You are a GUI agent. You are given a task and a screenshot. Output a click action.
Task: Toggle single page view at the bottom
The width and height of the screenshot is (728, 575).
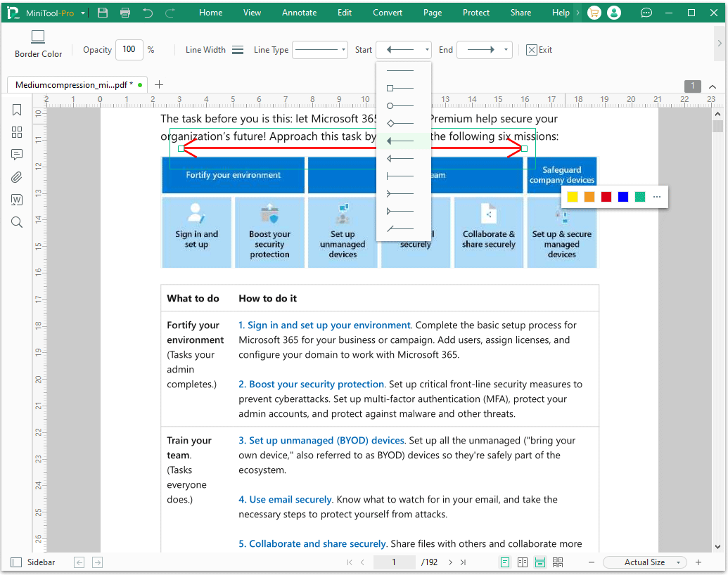point(504,562)
